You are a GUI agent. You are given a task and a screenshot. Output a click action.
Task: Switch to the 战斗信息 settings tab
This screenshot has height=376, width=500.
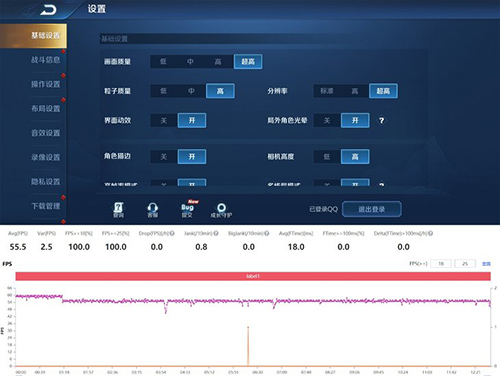click(46, 60)
